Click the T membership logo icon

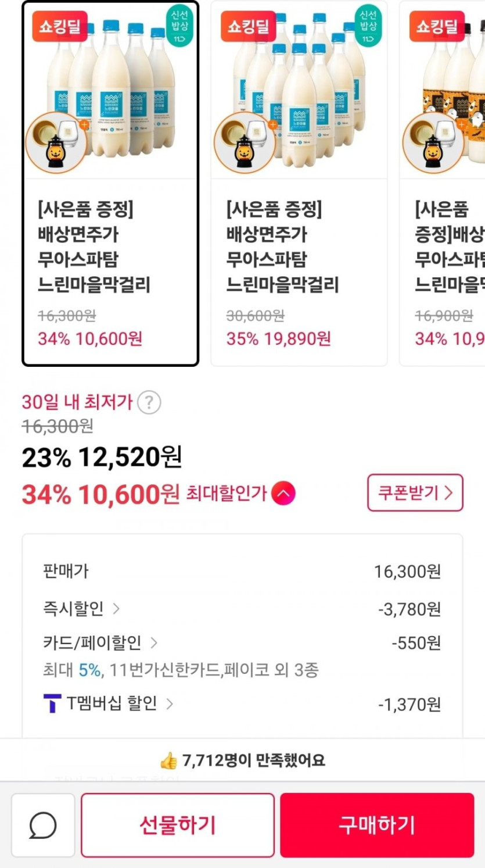pyautogui.click(x=52, y=704)
